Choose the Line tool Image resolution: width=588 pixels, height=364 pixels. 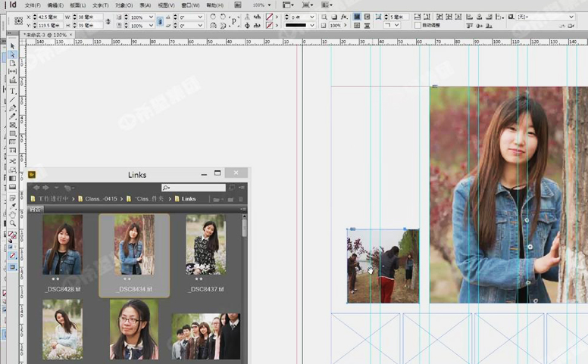(13, 99)
